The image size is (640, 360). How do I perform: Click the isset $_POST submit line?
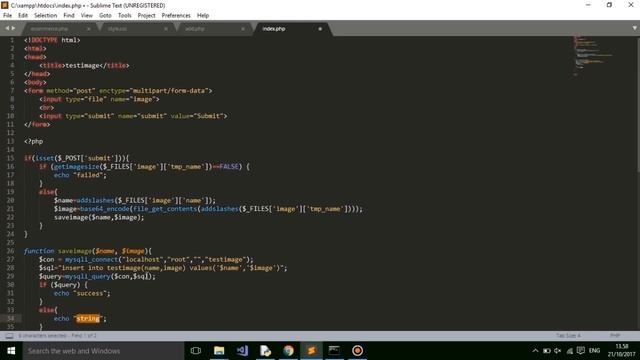(x=76, y=158)
